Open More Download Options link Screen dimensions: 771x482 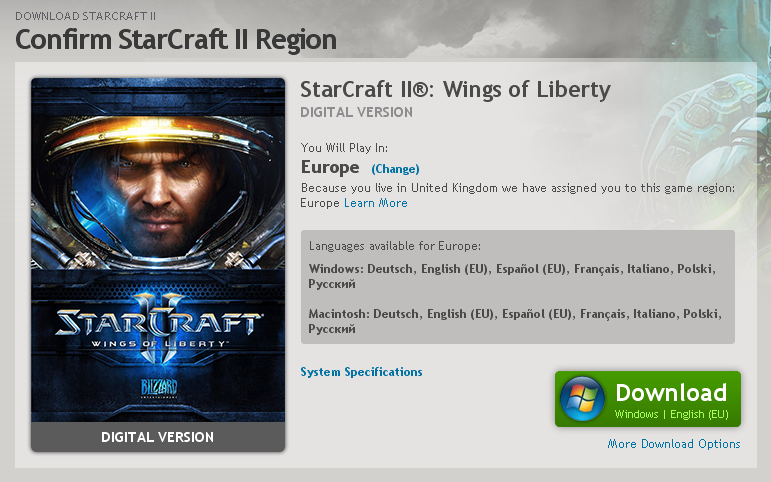tap(674, 444)
